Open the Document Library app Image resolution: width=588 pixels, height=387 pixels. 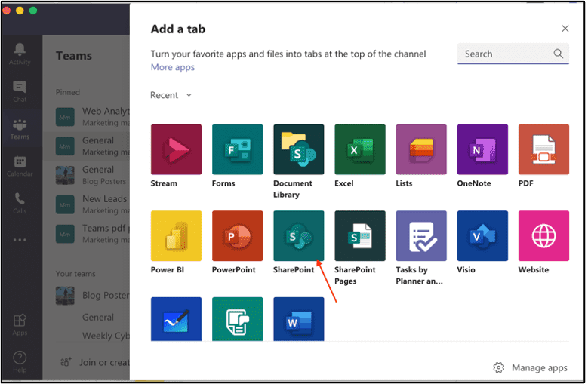point(298,149)
